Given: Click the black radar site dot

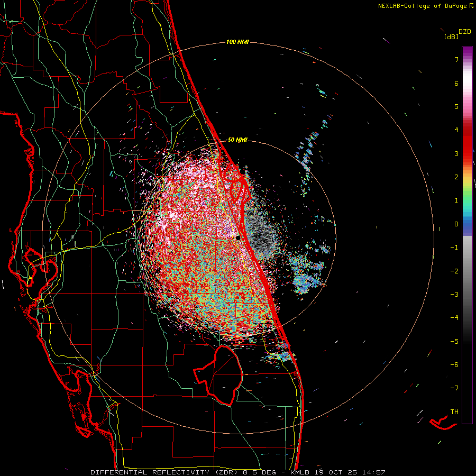Looking at the screenshot, I should point(238,238).
